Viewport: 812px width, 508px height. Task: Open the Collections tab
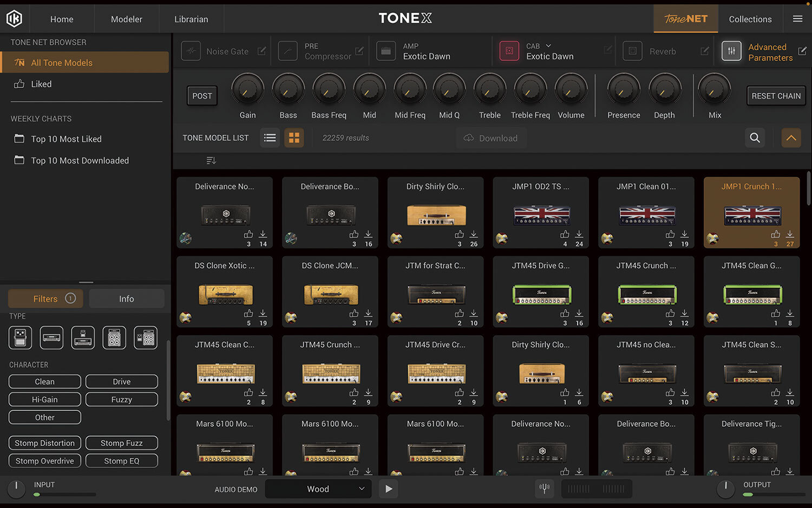[x=750, y=19]
